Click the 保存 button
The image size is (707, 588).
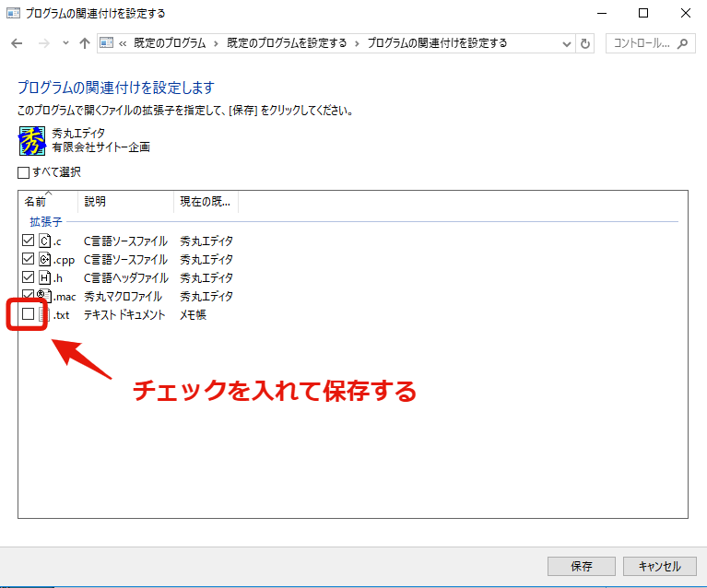click(582, 567)
